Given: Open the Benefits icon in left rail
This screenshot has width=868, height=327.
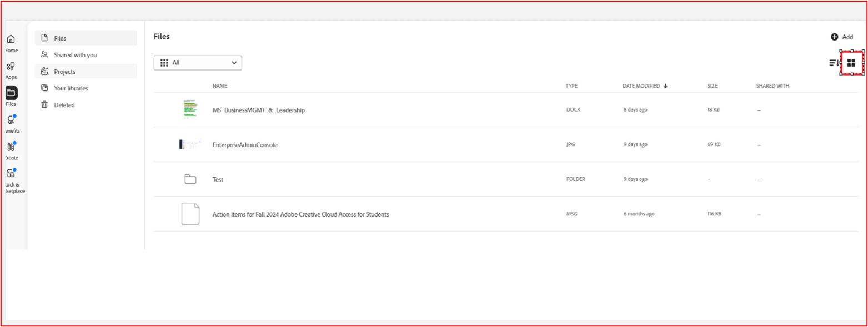Looking at the screenshot, I should point(11,120).
